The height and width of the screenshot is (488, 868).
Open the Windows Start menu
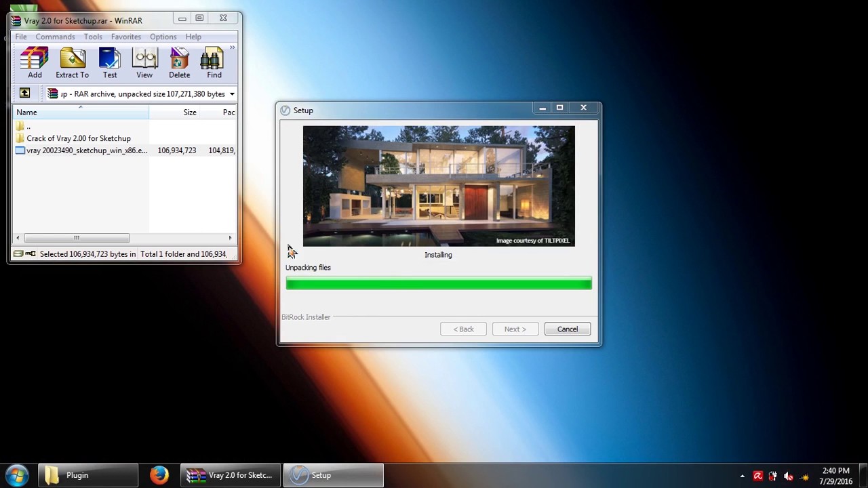coord(17,475)
